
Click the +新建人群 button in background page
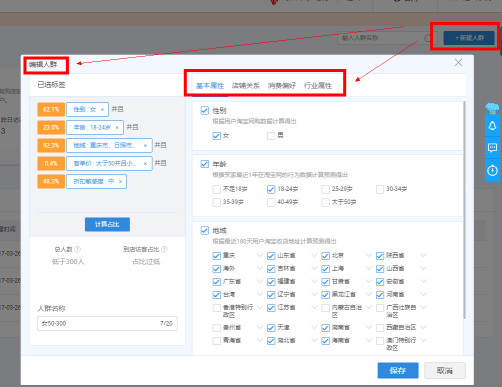point(469,38)
